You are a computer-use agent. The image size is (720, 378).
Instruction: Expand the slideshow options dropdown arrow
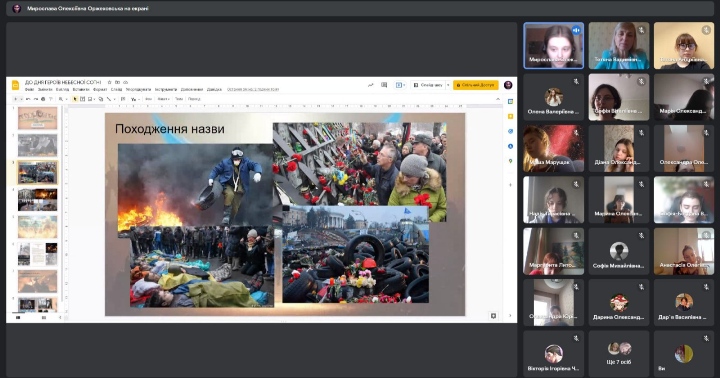click(x=448, y=85)
